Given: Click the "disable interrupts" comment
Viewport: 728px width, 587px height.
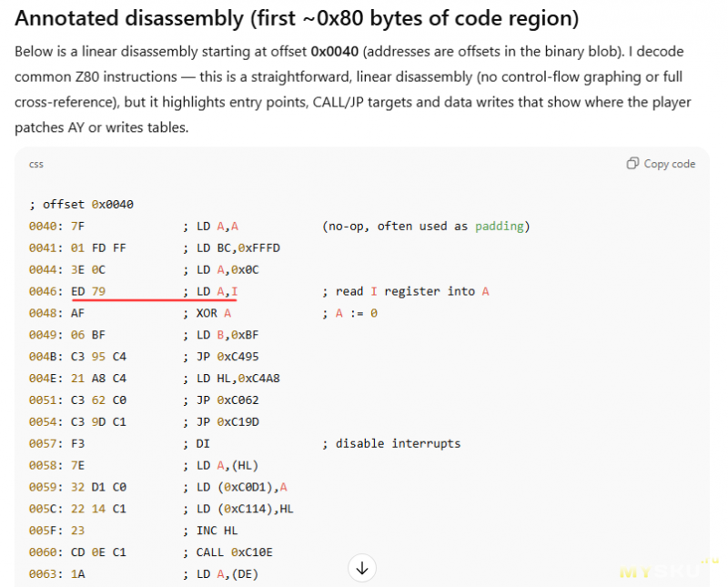Looking at the screenshot, I should coord(391,444).
